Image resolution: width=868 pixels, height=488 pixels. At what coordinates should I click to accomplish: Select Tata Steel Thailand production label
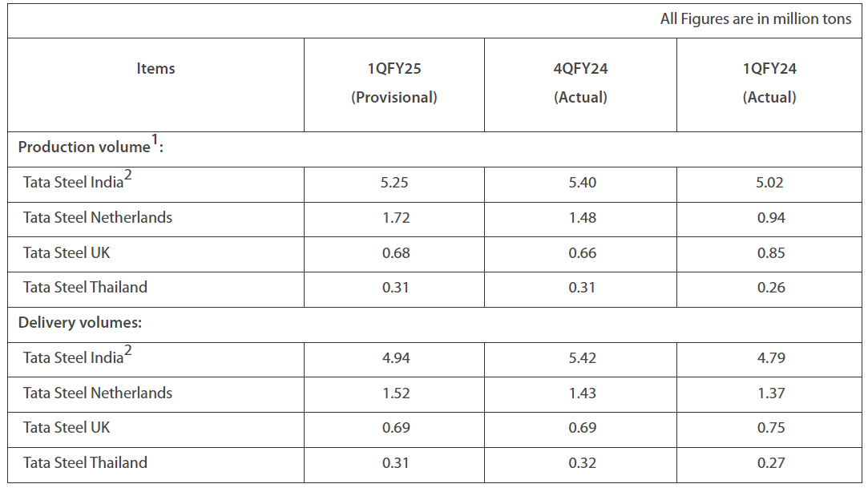pos(85,287)
